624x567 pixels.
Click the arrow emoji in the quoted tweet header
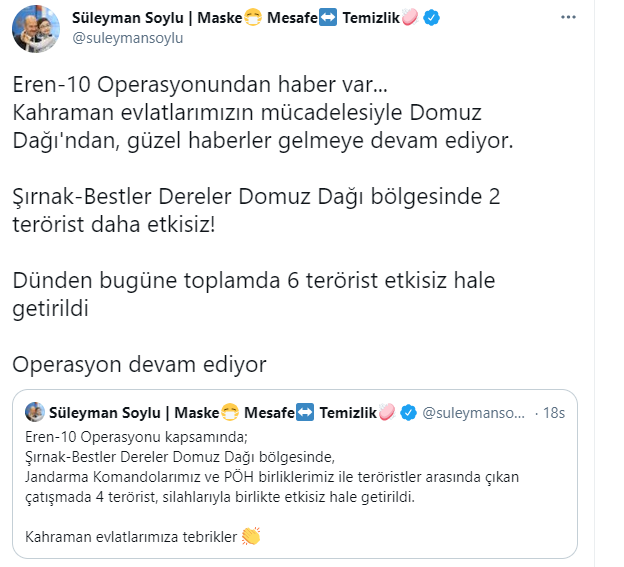click(306, 413)
